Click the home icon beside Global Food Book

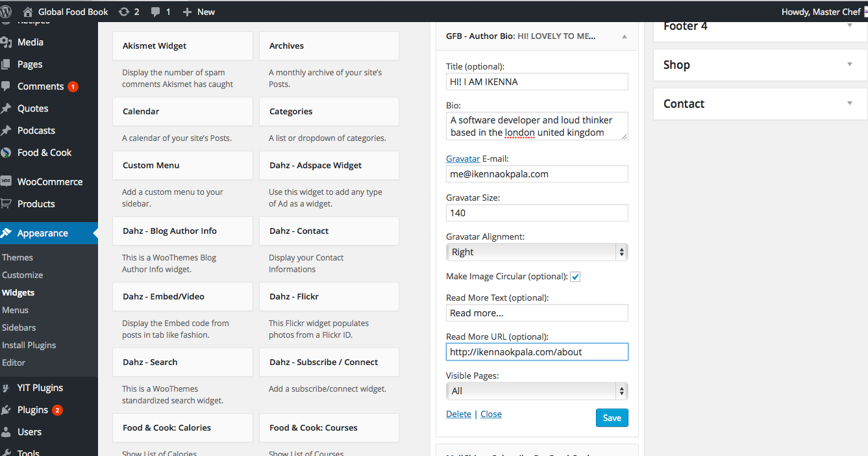[x=27, y=12]
